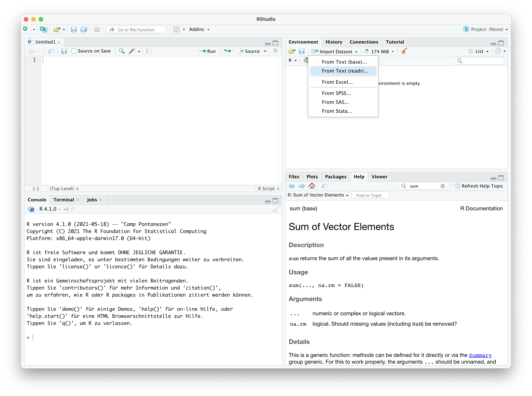Viewport: 532px width, 396px height.
Task: Toggle the Source on Save checkbox
Action: [74, 51]
